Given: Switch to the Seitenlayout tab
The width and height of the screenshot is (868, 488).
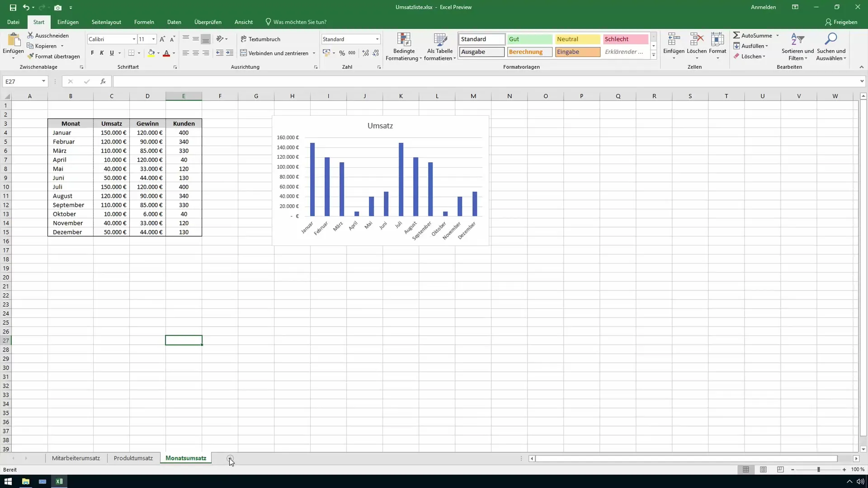Looking at the screenshot, I should pos(106,22).
